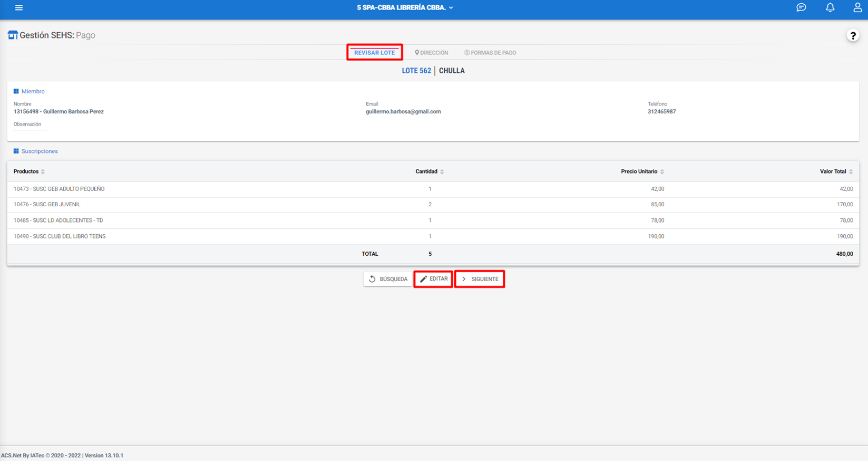The height and width of the screenshot is (461, 868).
Task: Open the 5 SPA-CBBA LIBRERÍA CBBA dropdown
Action: (x=405, y=7)
